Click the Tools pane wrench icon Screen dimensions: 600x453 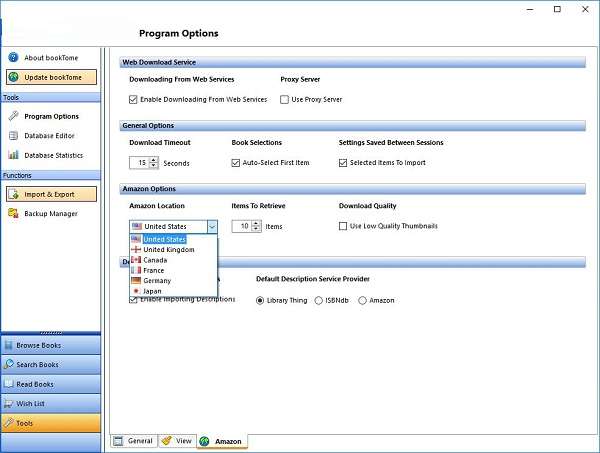(x=8, y=423)
